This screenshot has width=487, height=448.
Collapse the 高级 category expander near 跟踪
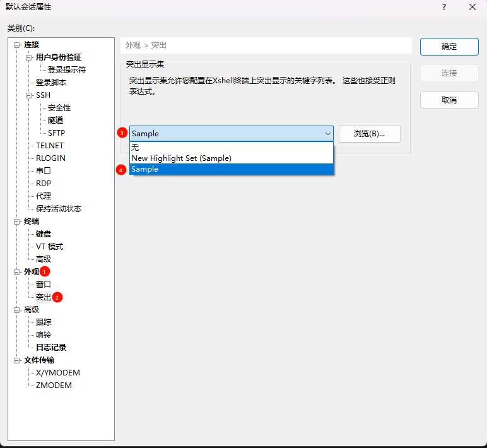pos(17,310)
